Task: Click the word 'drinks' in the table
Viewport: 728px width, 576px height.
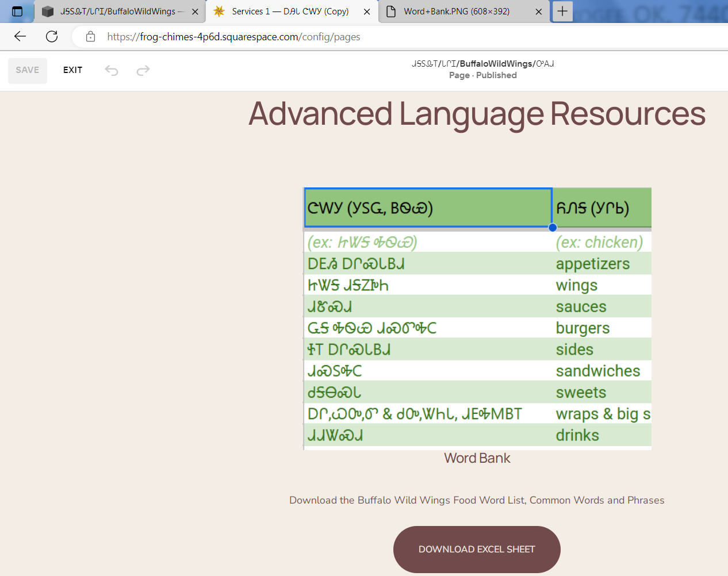Action: (x=577, y=435)
